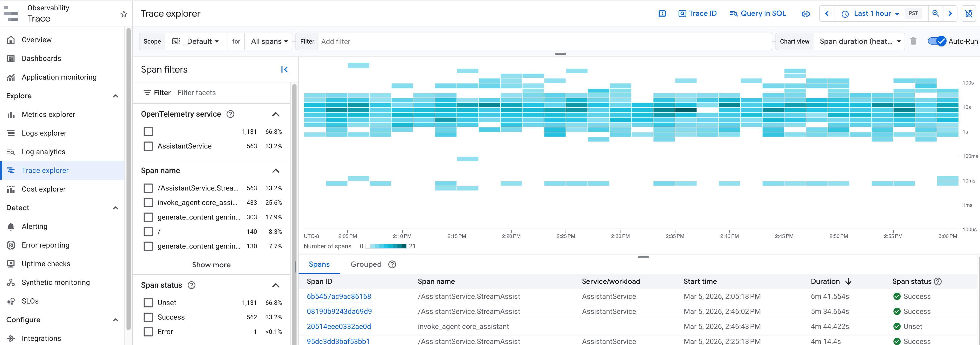Screen dimensions: 980x345
Task: Click the copy link icon in the toolbar
Action: tap(806, 13)
